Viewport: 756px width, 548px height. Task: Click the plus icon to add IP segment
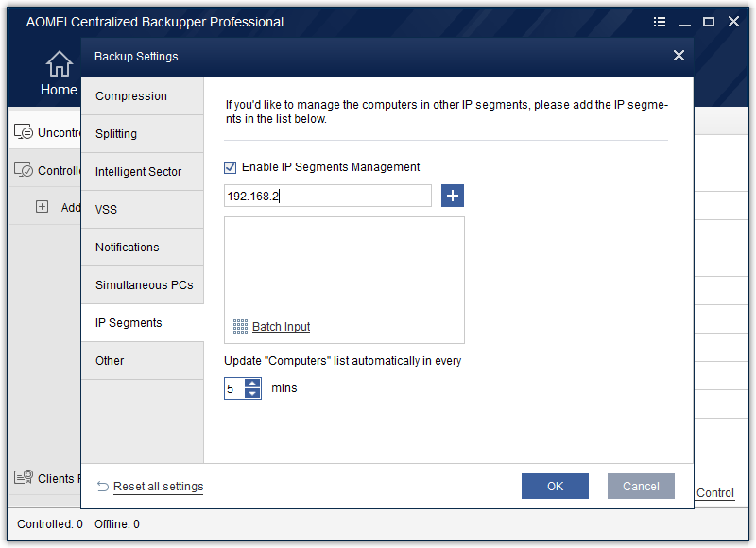[453, 196]
